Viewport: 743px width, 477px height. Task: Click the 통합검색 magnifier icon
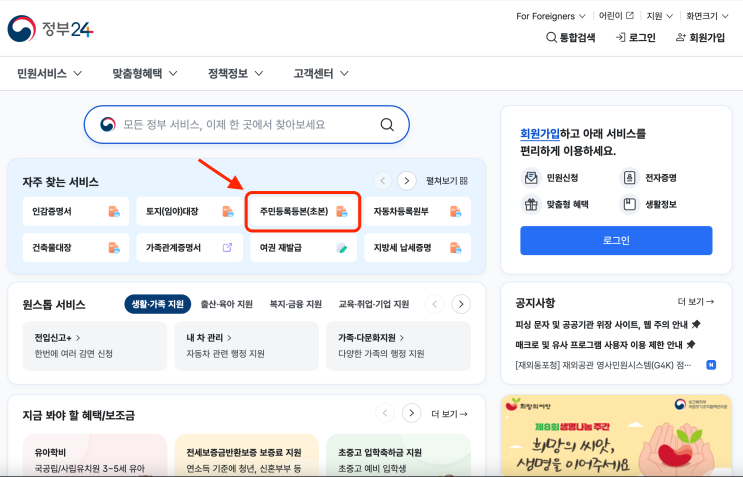[x=551, y=37]
